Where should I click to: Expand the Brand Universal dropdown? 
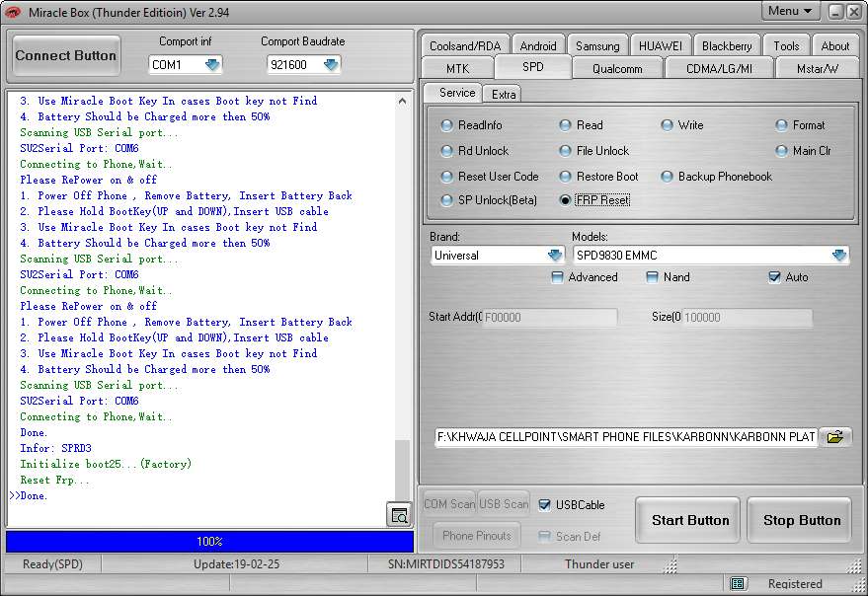point(555,256)
